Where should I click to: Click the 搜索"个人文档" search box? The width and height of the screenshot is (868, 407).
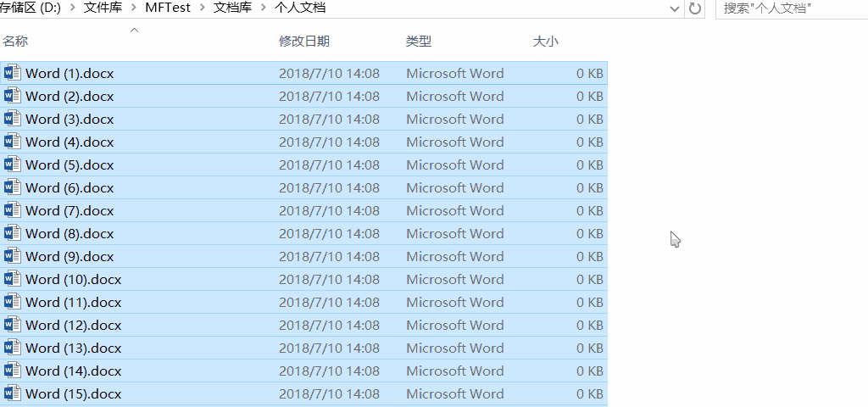pos(788,8)
